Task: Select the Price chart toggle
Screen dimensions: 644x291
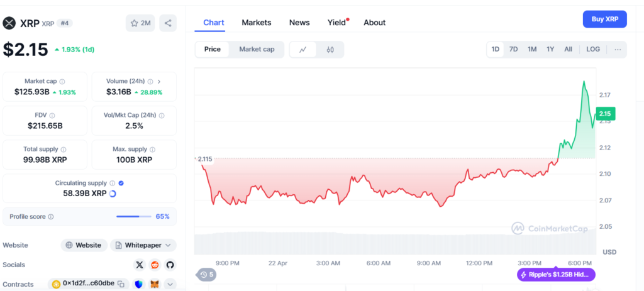Action: tap(213, 49)
